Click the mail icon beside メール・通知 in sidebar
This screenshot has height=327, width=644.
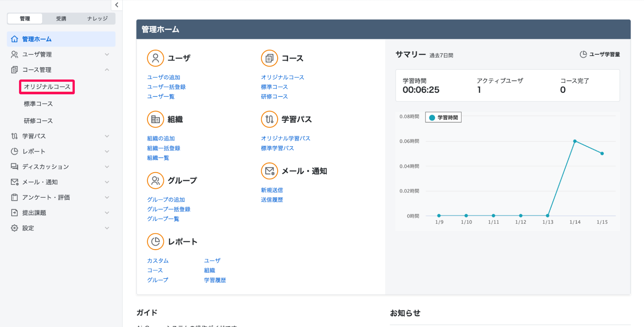click(x=15, y=182)
